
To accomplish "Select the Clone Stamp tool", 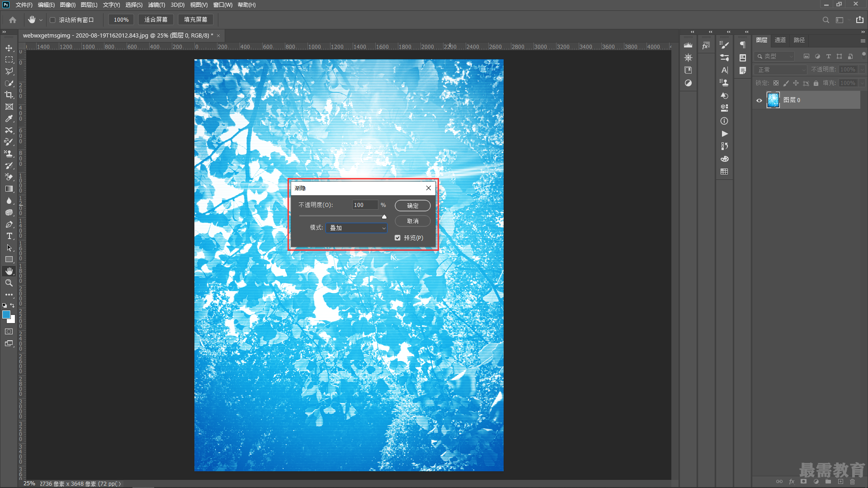I will tap(9, 154).
